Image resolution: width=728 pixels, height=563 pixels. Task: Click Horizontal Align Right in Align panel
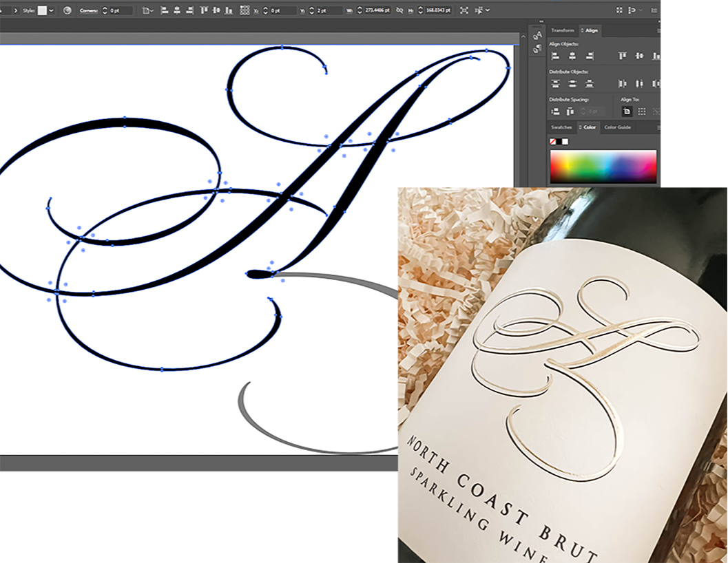tap(590, 56)
